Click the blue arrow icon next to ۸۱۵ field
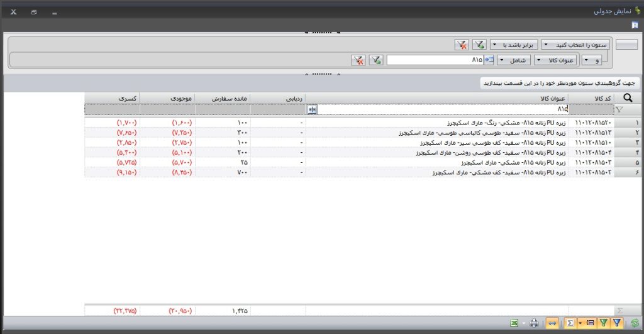 coord(489,60)
